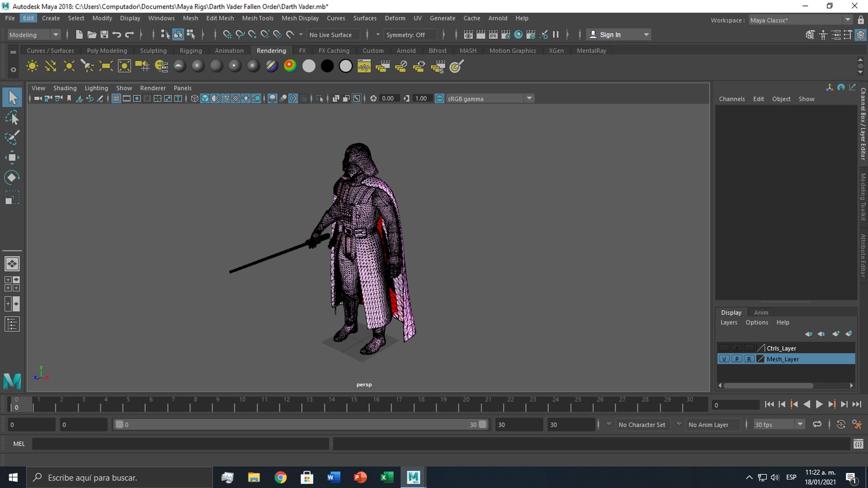Image resolution: width=868 pixels, height=488 pixels.
Task: Click the Play Forwards button
Action: click(819, 404)
